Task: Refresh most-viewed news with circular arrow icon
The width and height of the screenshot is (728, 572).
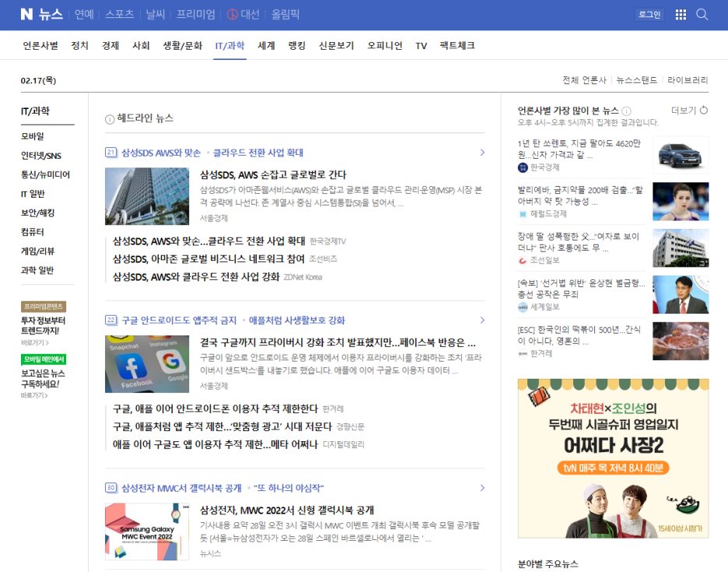Action: (x=704, y=111)
